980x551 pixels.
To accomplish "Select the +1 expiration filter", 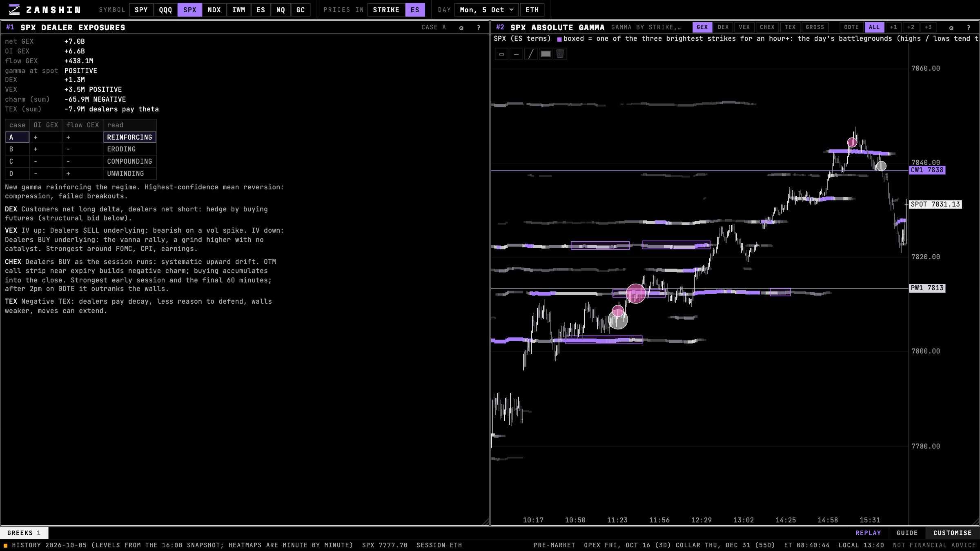I will [x=893, y=27].
